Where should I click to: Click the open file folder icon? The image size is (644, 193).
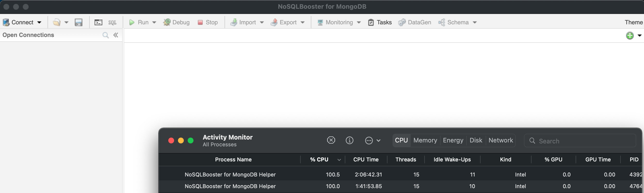click(x=57, y=22)
